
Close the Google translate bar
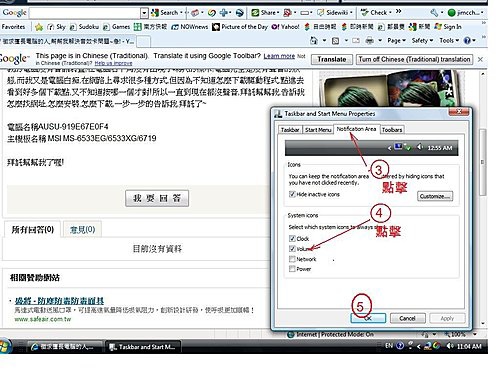[x=480, y=59]
